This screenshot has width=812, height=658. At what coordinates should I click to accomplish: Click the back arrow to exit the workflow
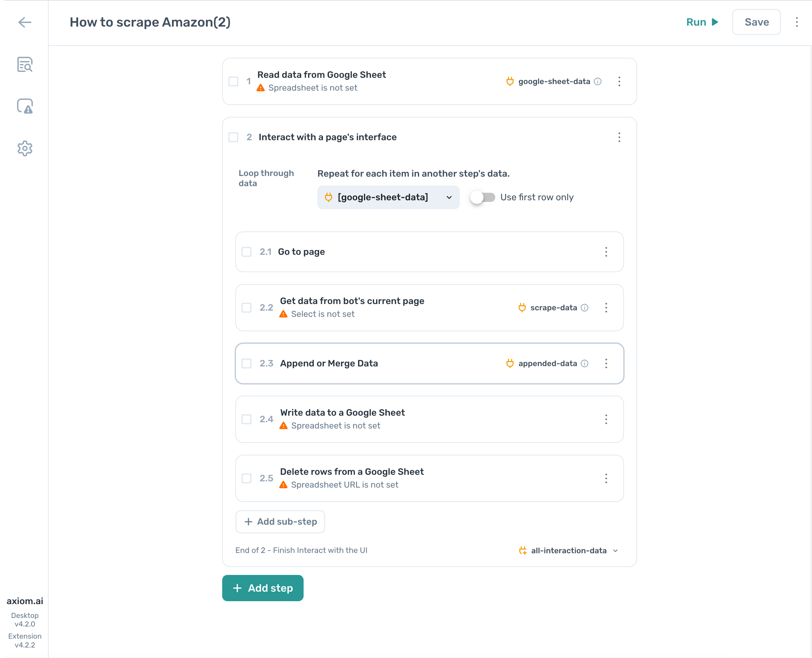tap(25, 22)
